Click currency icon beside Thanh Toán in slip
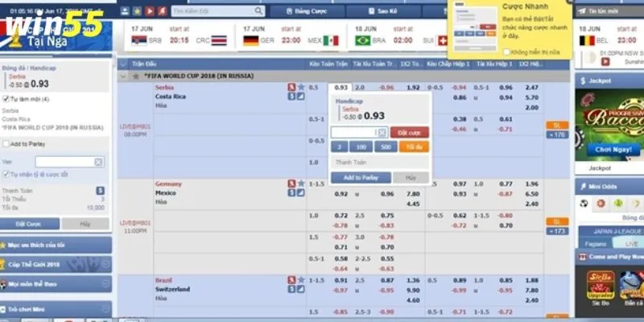Viewport: 644px width, 322px height. click(x=100, y=191)
